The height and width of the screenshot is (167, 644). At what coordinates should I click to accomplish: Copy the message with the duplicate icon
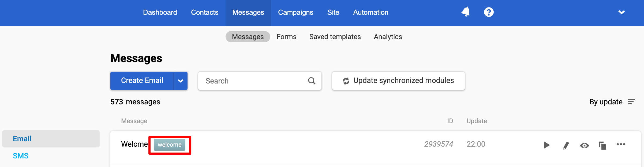(x=602, y=145)
